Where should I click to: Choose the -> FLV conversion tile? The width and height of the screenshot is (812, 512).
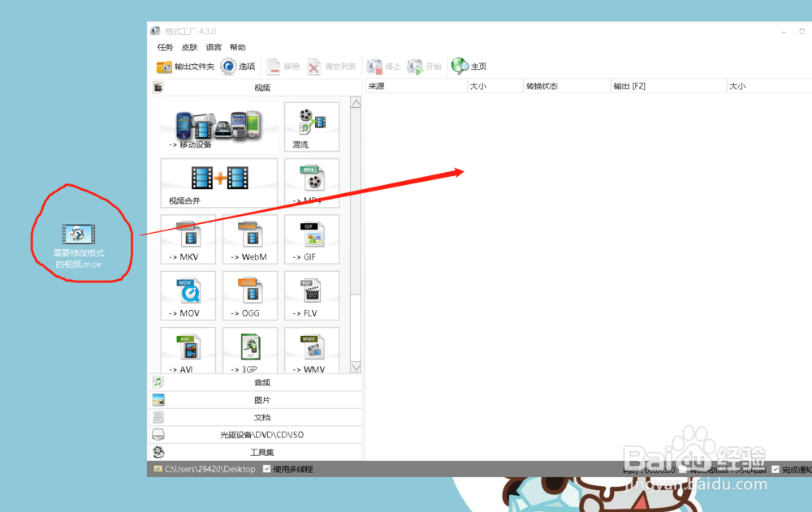[312, 295]
